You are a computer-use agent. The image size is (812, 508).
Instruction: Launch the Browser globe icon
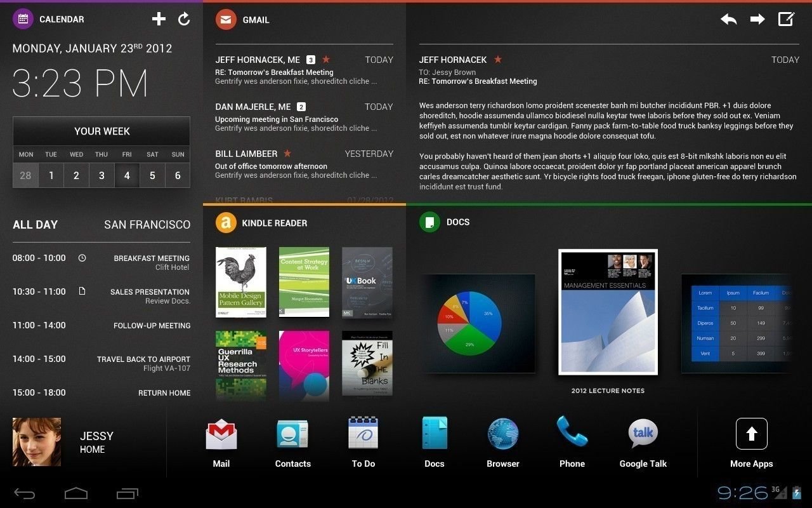point(503,443)
